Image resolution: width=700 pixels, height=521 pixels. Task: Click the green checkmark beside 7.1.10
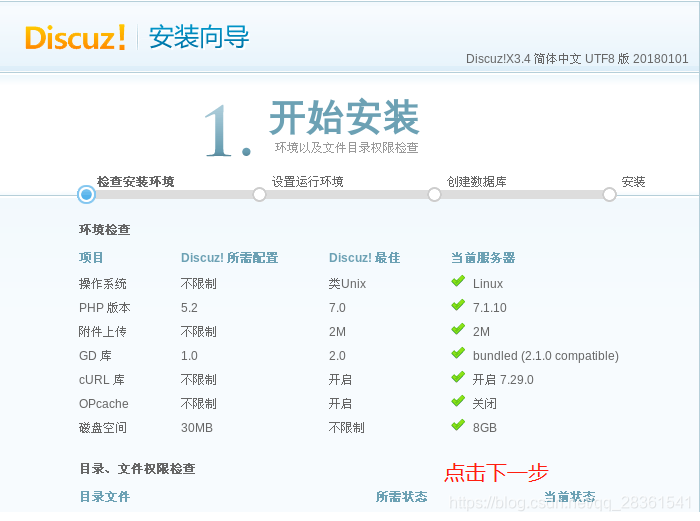point(458,306)
